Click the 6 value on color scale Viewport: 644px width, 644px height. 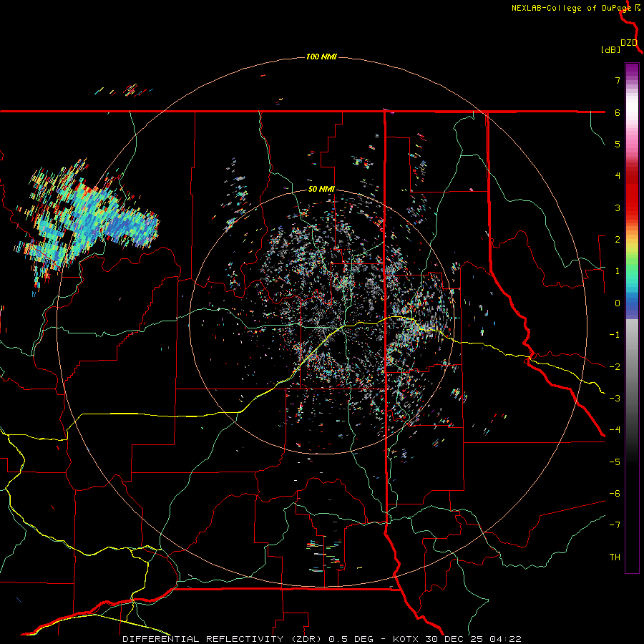click(618, 112)
